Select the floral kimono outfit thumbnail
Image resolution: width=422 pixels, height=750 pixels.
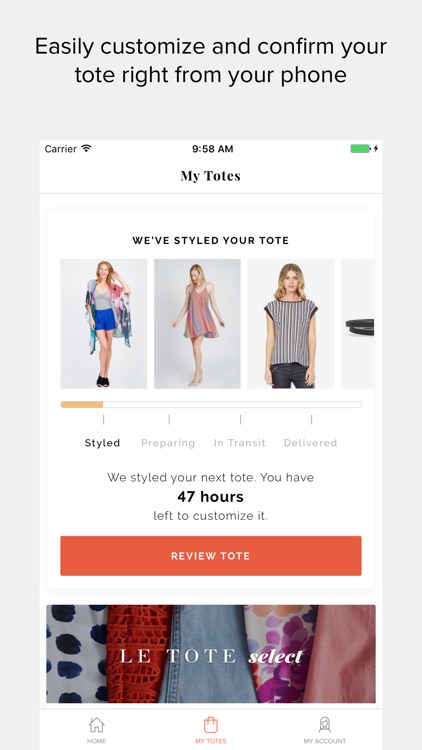click(x=103, y=324)
